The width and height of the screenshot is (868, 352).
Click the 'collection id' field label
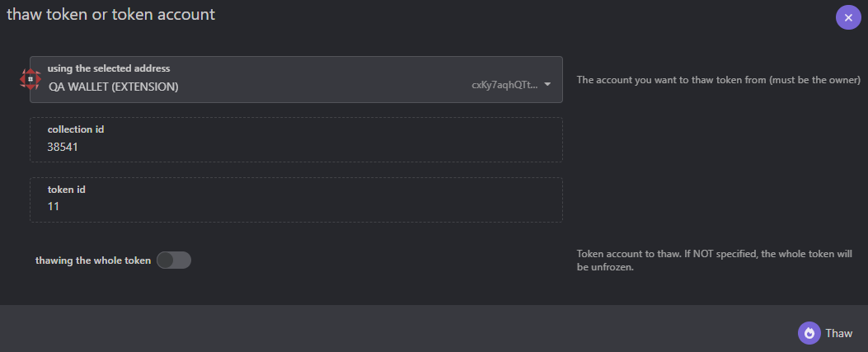click(76, 129)
